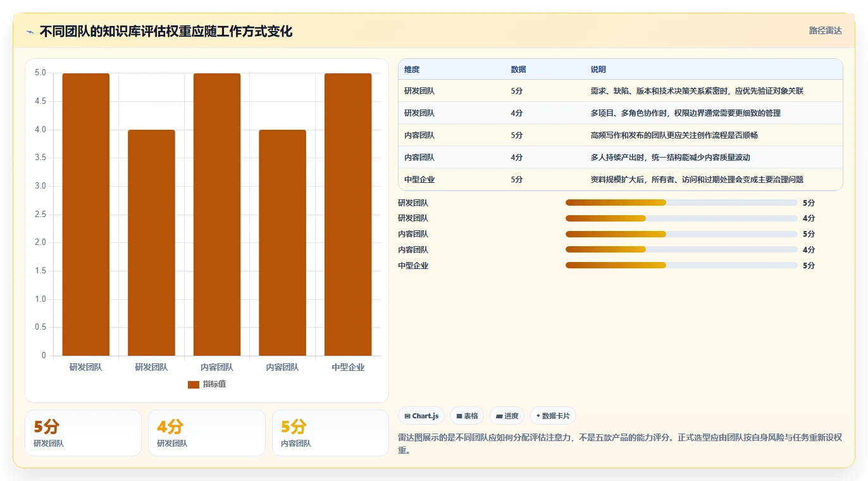
Task: Click the 内容团队 chart bar reaching 4.0
Action: pyautogui.click(x=282, y=242)
